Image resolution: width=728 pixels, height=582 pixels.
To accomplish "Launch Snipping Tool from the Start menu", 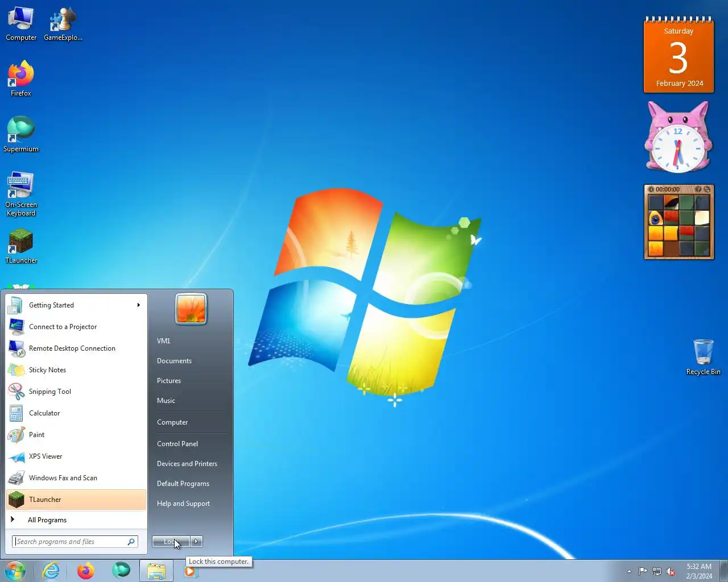I will 76,392.
